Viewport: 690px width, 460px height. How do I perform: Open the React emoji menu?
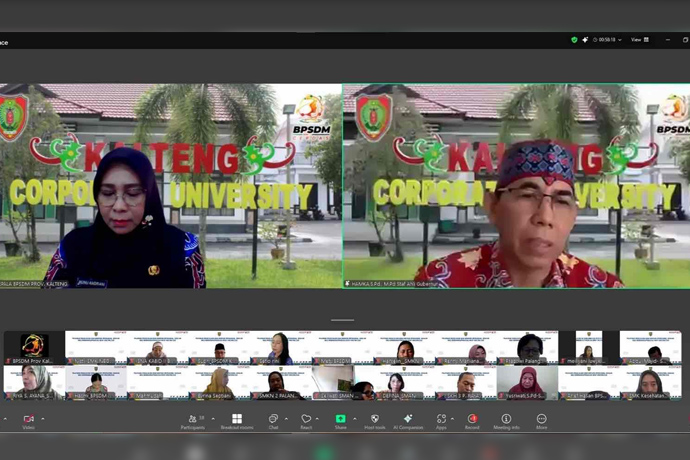tap(306, 421)
